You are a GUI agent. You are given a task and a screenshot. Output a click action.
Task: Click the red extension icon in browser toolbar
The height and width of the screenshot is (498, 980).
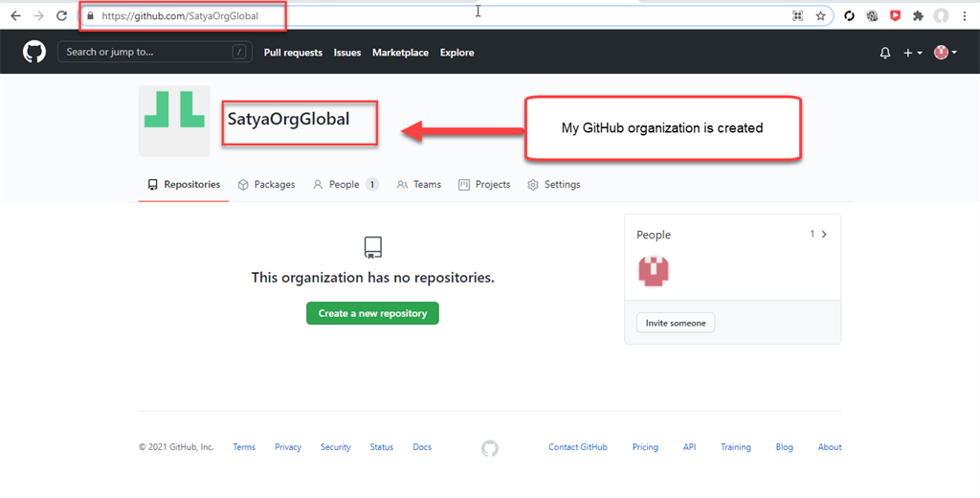895,16
